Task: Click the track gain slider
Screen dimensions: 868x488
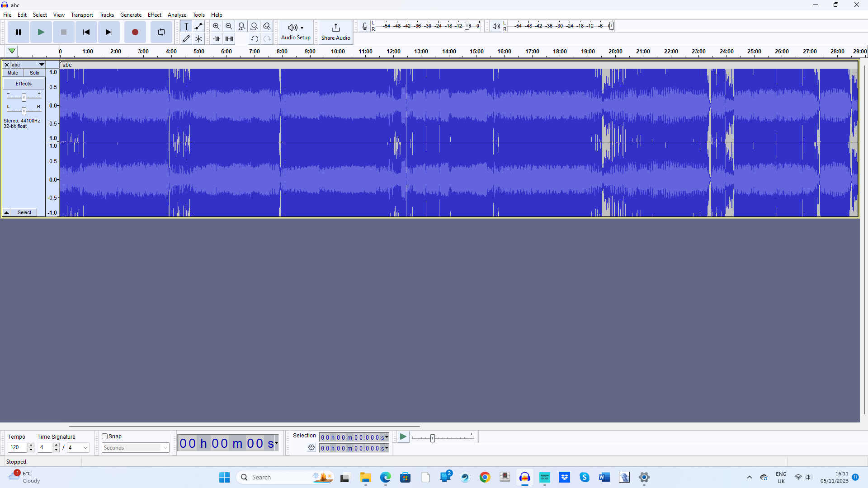Action: pos(24,97)
